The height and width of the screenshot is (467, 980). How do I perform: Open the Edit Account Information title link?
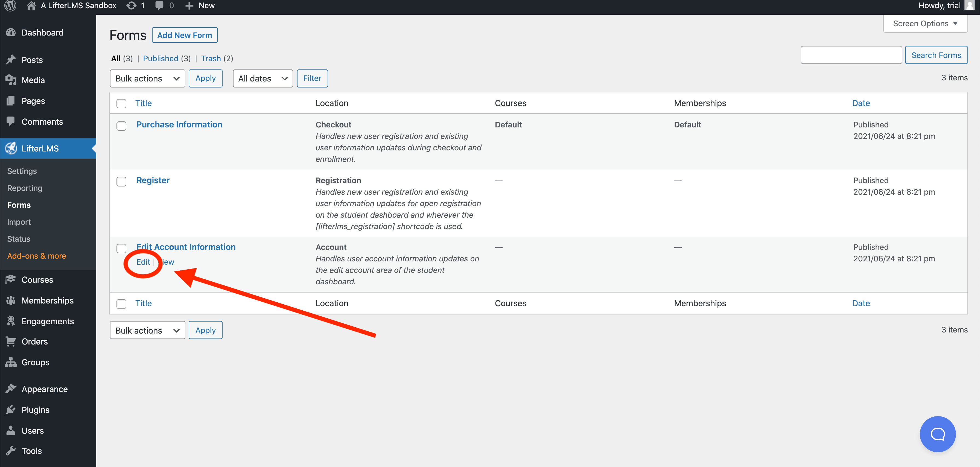[186, 247]
